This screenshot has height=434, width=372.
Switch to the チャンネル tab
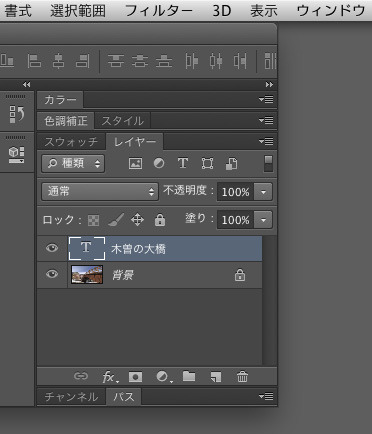[71, 397]
